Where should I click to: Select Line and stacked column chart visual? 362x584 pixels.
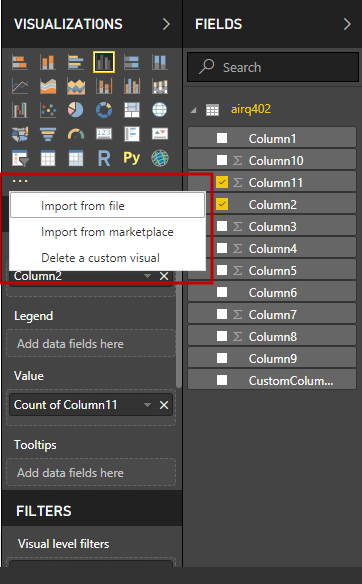pyautogui.click(x=104, y=86)
